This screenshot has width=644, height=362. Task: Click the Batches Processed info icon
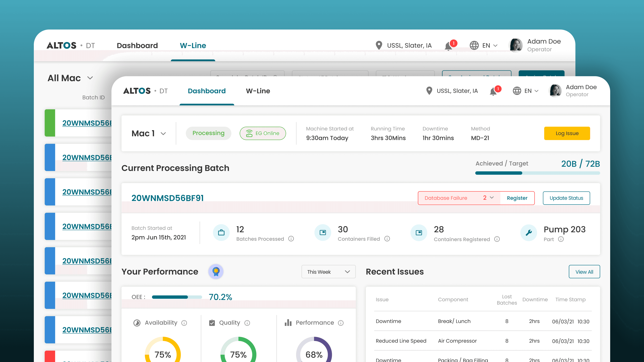click(x=291, y=239)
